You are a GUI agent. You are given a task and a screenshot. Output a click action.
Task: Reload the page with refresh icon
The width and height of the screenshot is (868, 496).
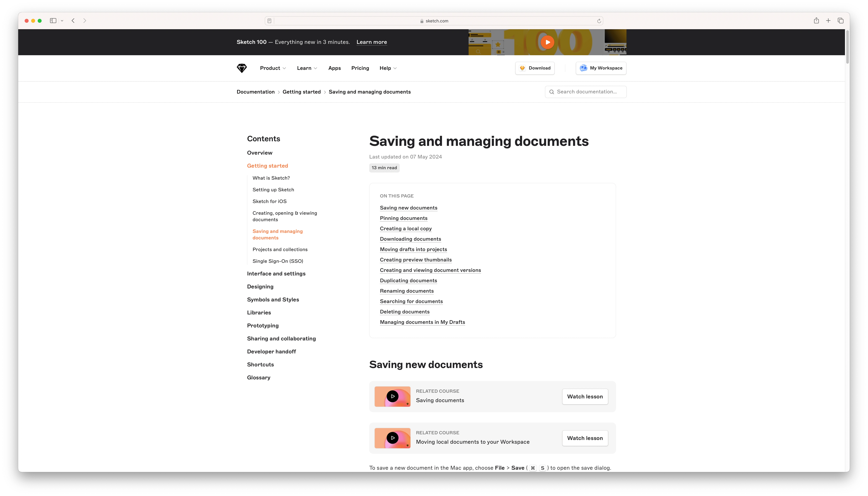tap(599, 21)
